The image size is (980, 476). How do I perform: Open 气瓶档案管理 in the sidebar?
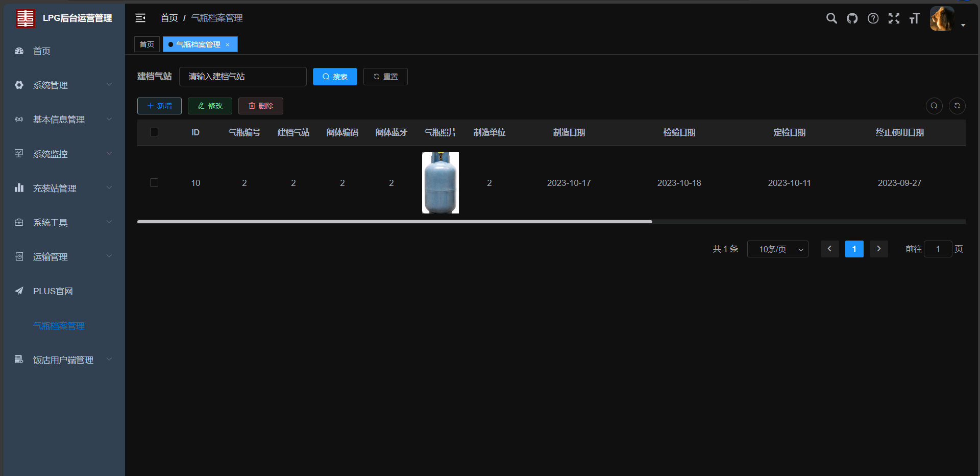pos(59,326)
